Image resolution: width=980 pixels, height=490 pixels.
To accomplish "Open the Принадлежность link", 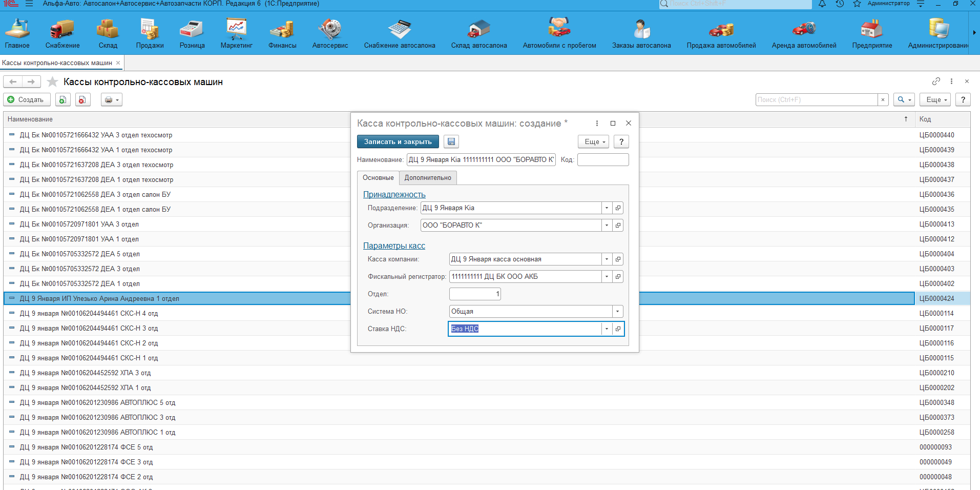I will 394,194.
